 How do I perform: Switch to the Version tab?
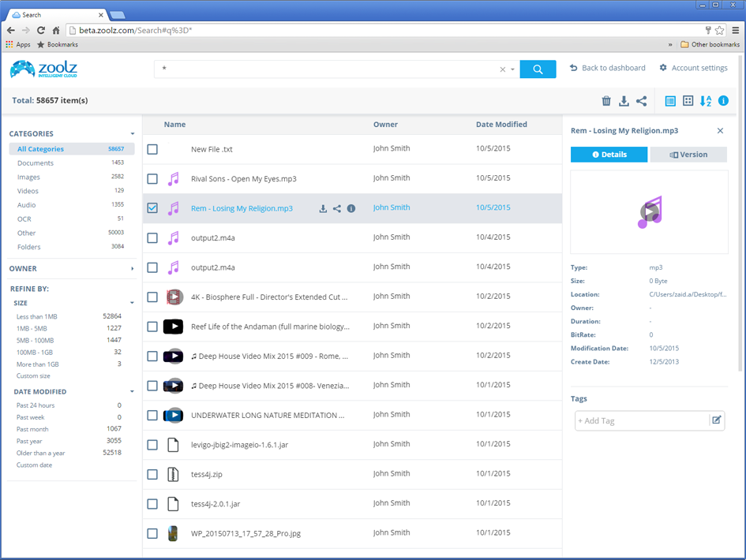[x=688, y=155]
